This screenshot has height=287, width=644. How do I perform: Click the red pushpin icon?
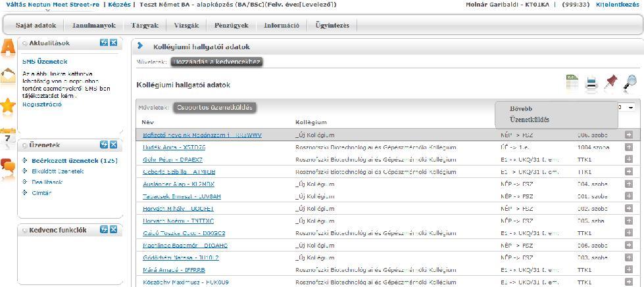click(610, 82)
